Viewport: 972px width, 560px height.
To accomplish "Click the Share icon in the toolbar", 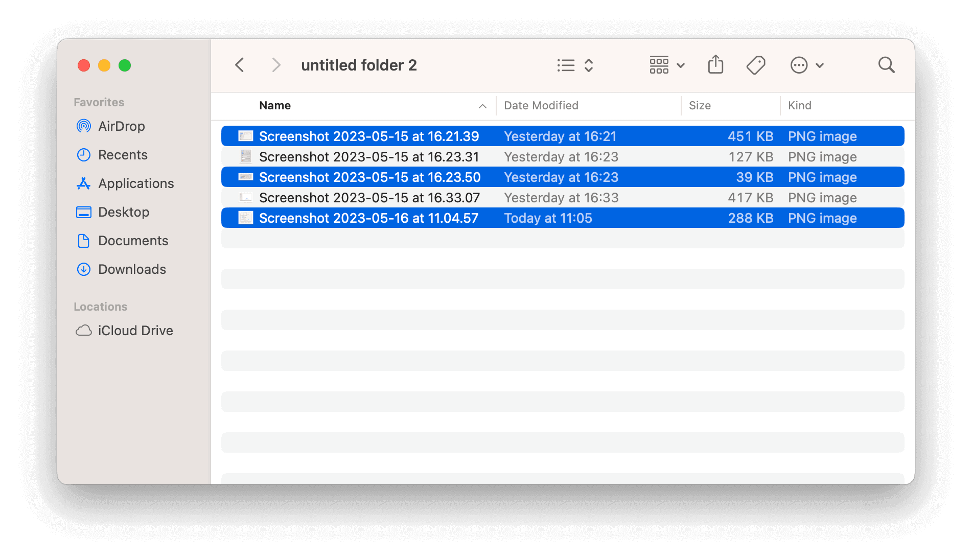I will coord(715,65).
